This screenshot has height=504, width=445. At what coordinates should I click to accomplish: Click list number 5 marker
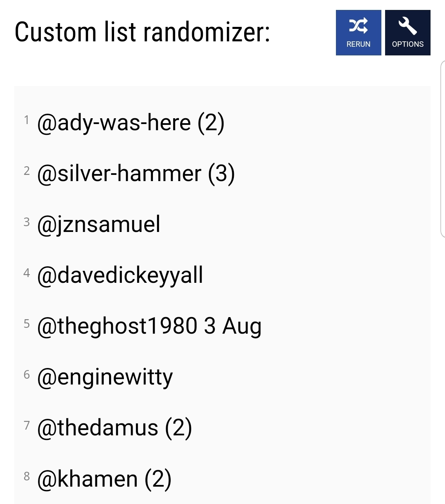27,323
